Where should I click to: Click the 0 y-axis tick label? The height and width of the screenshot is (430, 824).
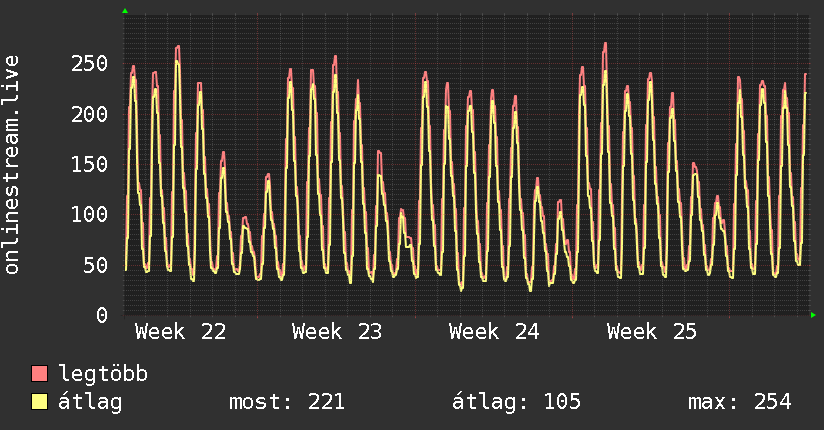(x=102, y=315)
